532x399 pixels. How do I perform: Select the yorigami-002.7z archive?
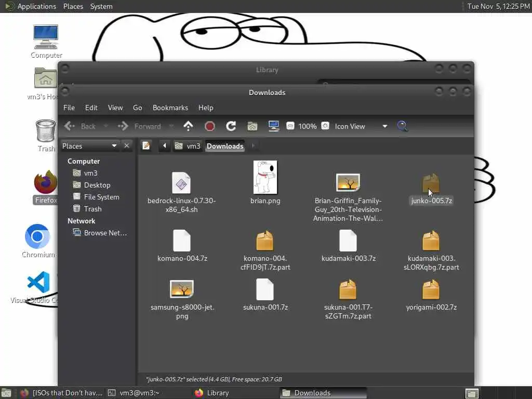click(431, 295)
